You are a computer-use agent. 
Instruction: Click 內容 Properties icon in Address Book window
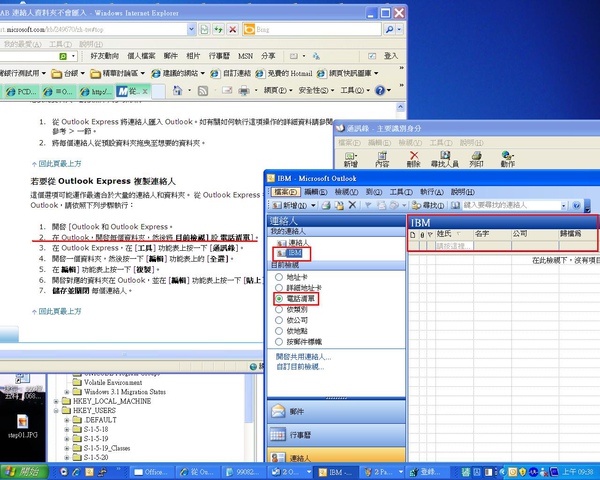pyautogui.click(x=382, y=159)
